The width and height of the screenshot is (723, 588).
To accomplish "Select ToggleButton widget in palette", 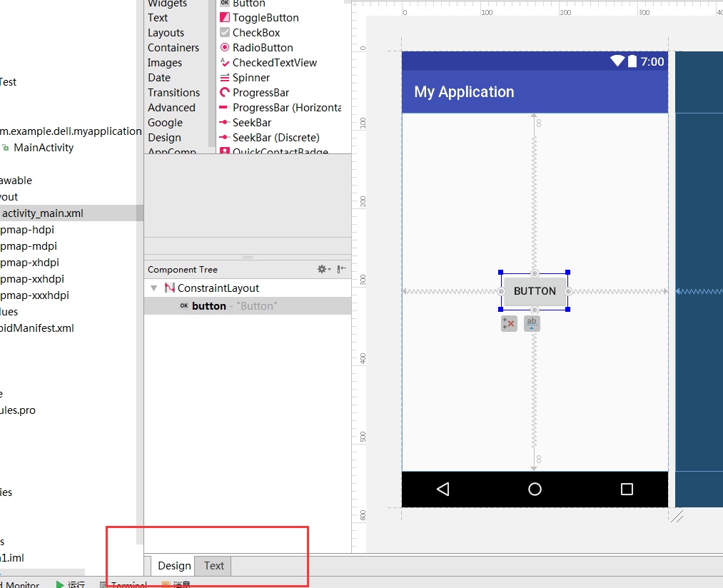I will pos(259,18).
